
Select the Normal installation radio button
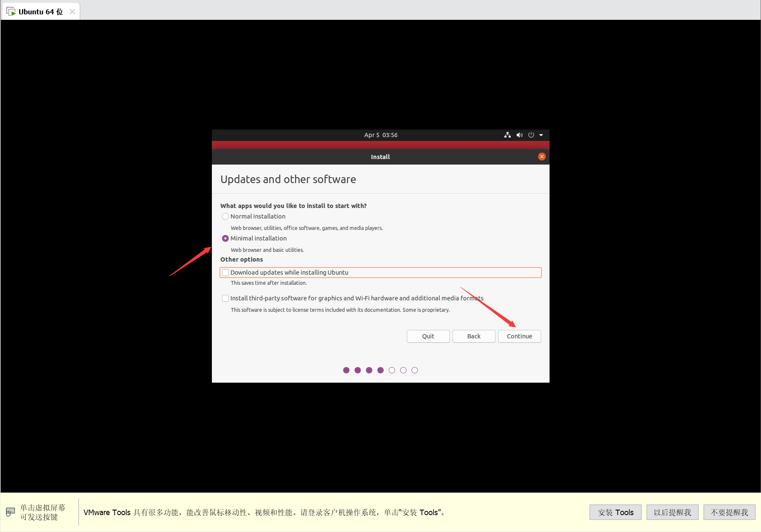click(x=225, y=216)
